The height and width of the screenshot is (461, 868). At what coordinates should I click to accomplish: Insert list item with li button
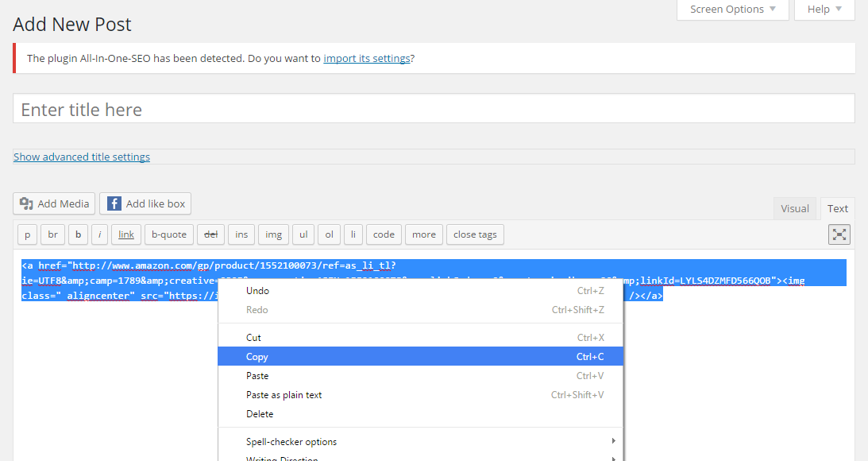pyautogui.click(x=353, y=234)
